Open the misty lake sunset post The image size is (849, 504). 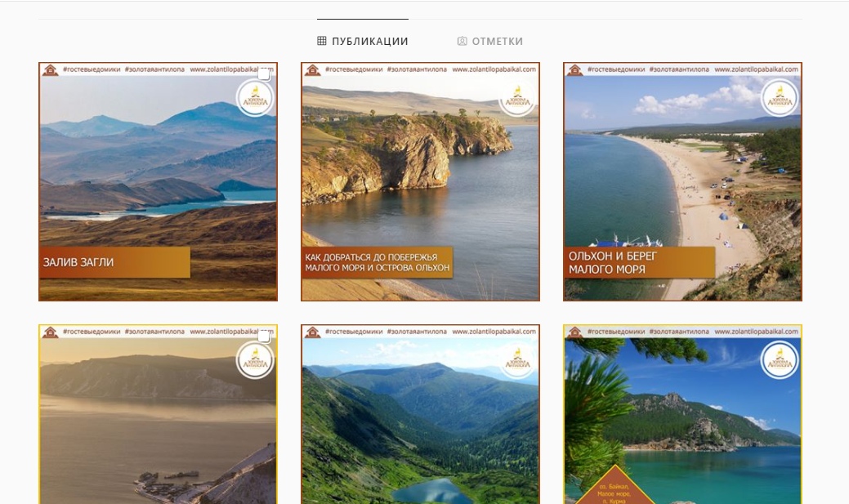158,414
